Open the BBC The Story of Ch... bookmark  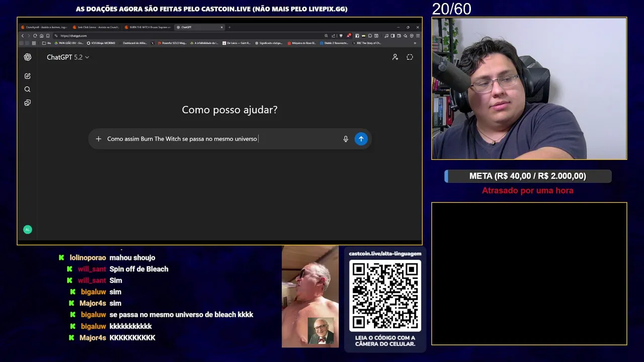coord(366,43)
